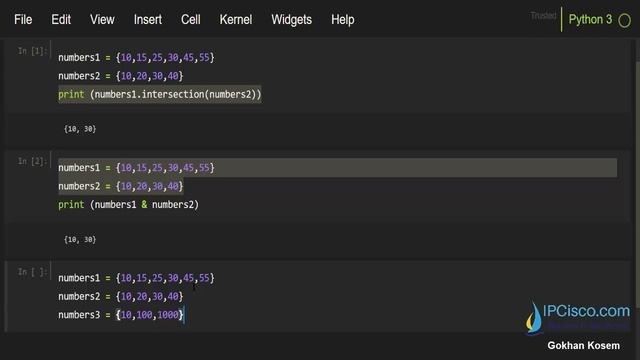Click numbers1 assignment line in cell 1
640x360 pixels.
pyautogui.click(x=136, y=58)
